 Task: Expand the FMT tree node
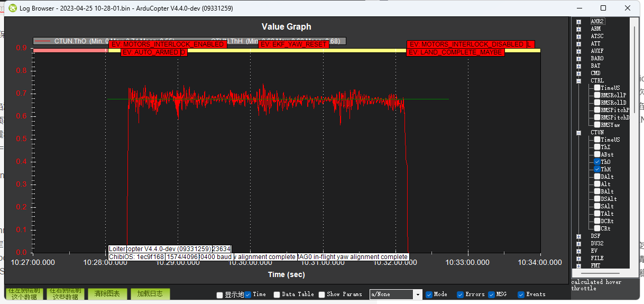pyautogui.click(x=579, y=266)
